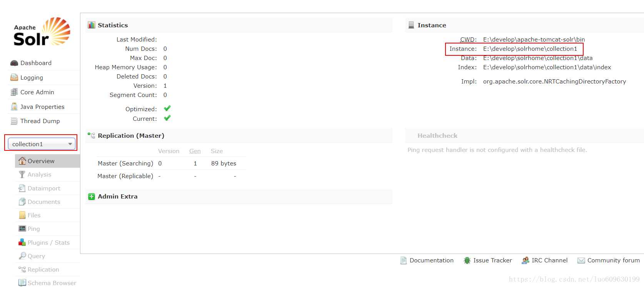This screenshot has width=644, height=287.
Task: Click the Ping monitor icon
Action: 22,229
